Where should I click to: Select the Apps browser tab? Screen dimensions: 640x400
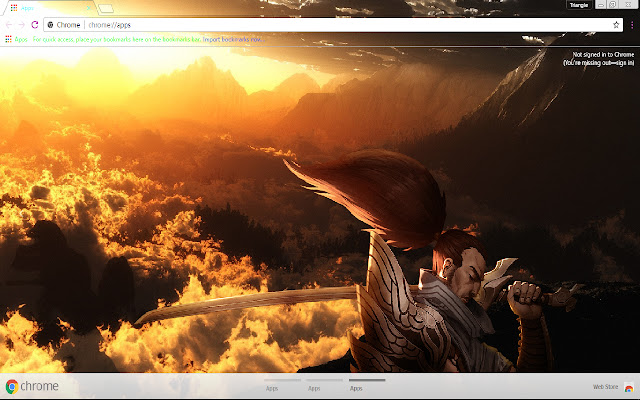[x=49, y=8]
